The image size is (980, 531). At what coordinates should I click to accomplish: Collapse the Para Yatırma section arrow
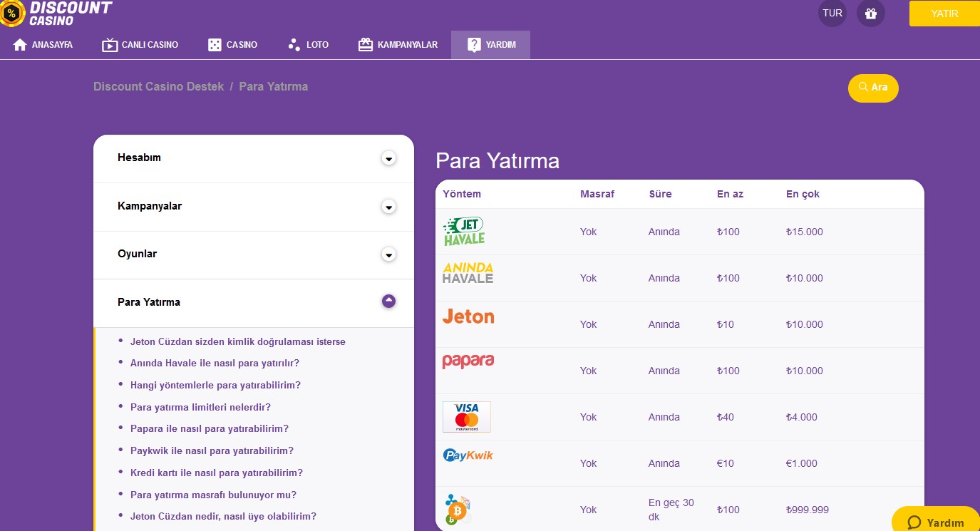coord(388,301)
